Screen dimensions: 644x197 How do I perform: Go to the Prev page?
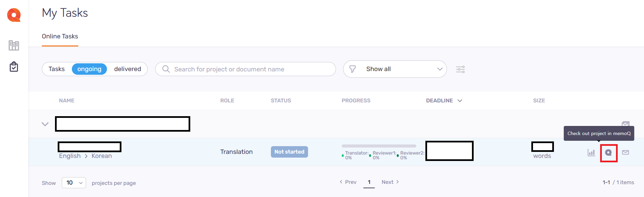point(348,182)
